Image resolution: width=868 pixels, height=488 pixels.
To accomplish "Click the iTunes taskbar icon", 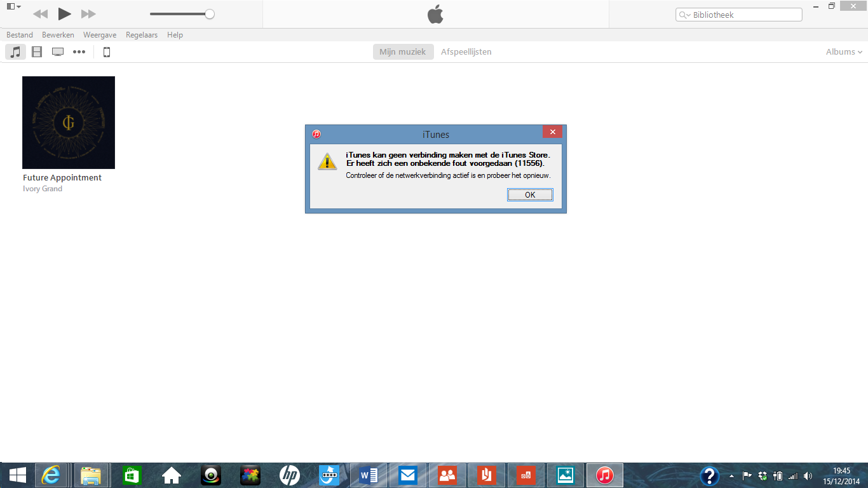I will tap(605, 475).
